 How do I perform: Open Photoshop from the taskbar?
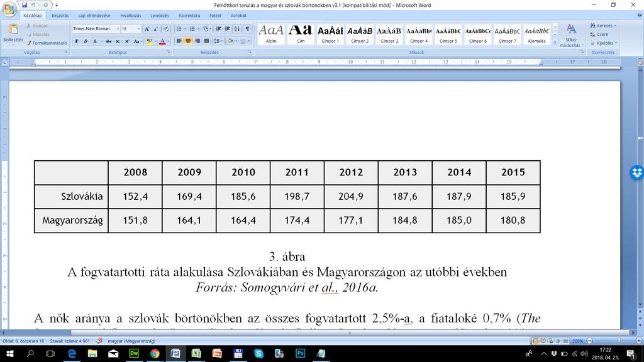pyautogui.click(x=300, y=353)
